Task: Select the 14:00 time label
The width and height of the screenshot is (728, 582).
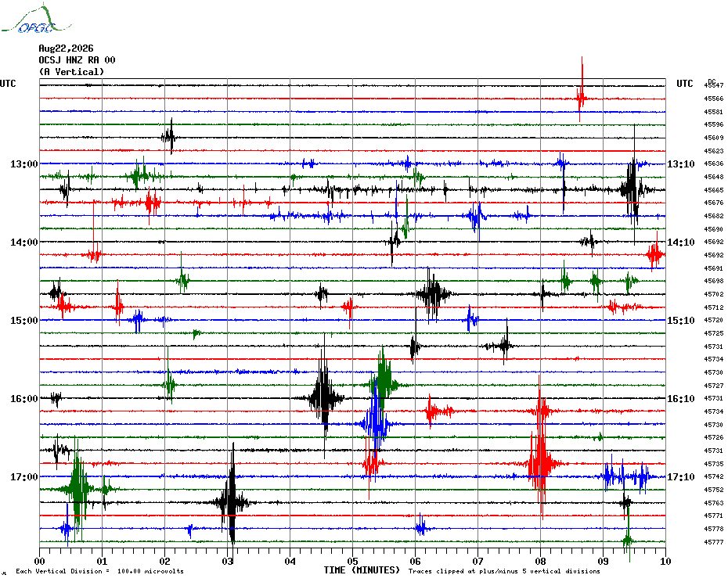Action: pyautogui.click(x=24, y=242)
